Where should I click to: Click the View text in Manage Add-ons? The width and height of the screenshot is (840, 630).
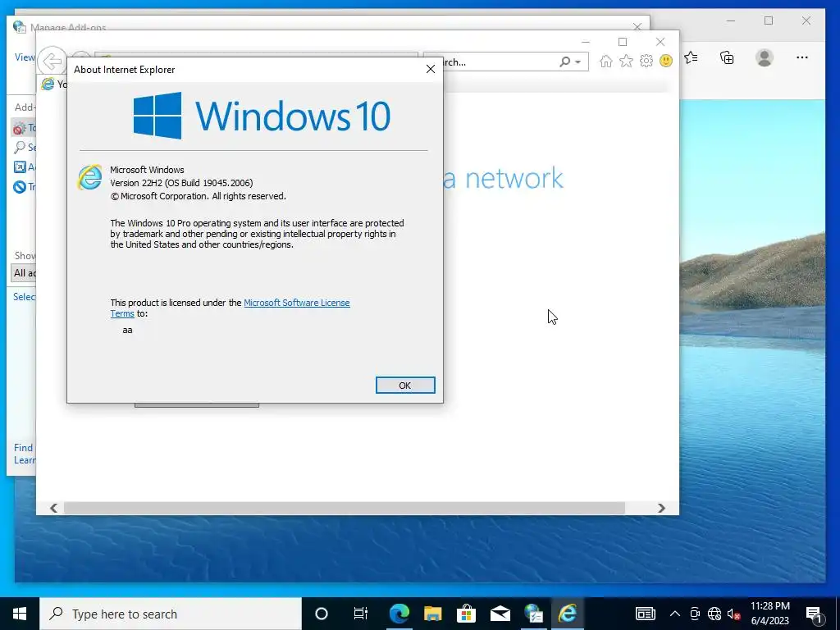pos(25,57)
